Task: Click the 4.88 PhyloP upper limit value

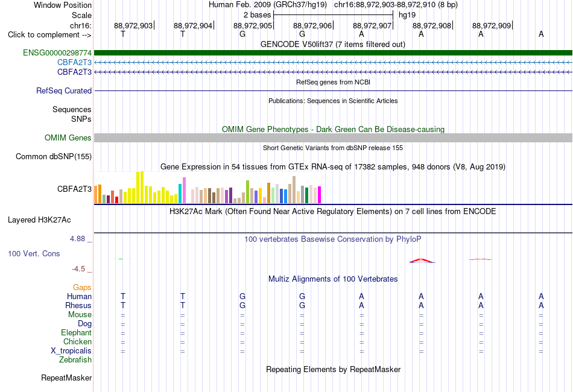Action: 77,239
